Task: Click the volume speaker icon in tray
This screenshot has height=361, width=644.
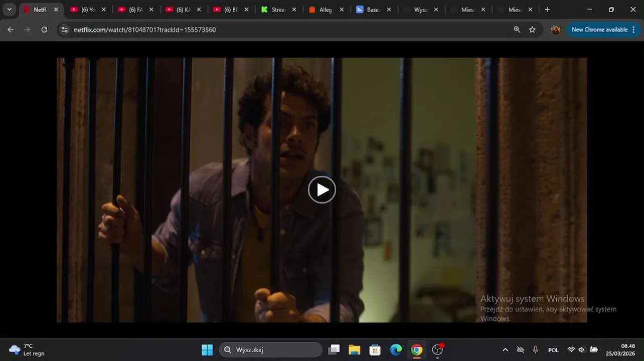Action: pyautogui.click(x=582, y=350)
